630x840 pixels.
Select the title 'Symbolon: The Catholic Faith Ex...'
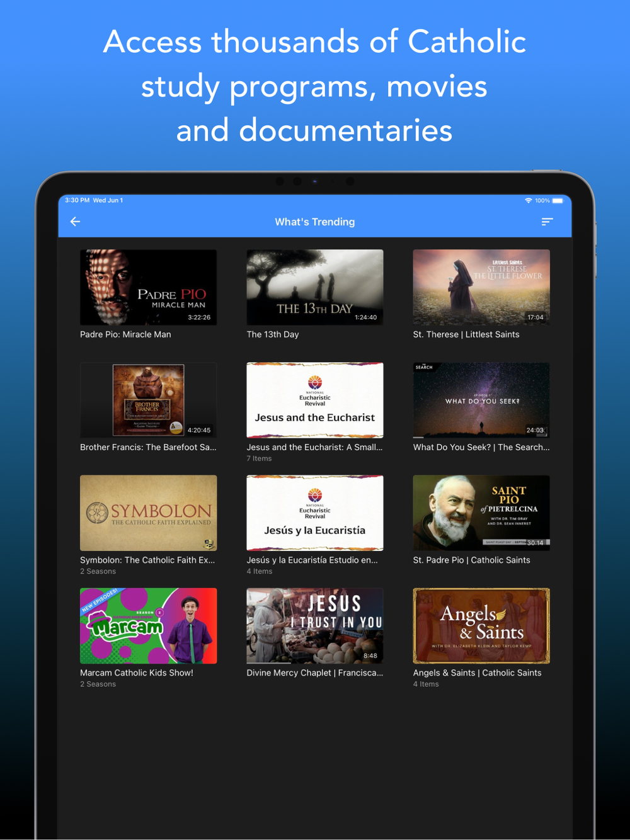coord(147,560)
